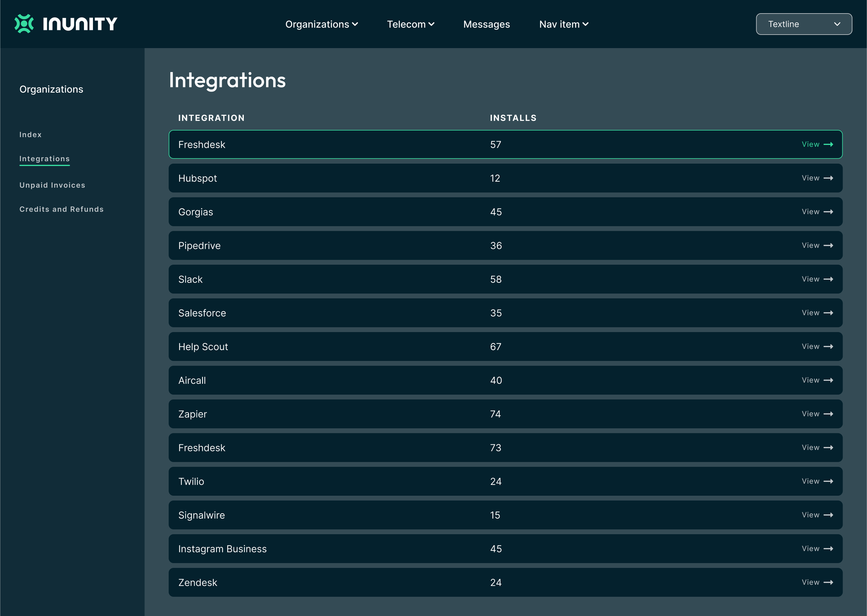Select the Aircall integration name
Screen dimensions: 867x616
(x=192, y=380)
